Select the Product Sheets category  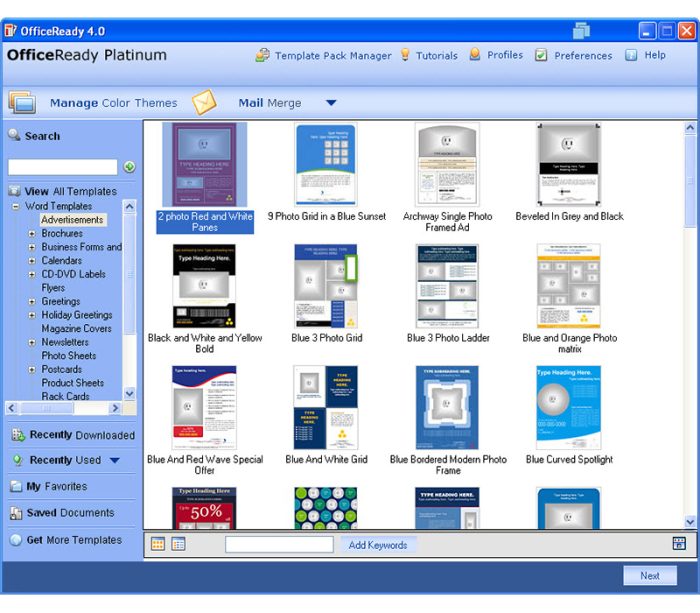click(x=72, y=383)
